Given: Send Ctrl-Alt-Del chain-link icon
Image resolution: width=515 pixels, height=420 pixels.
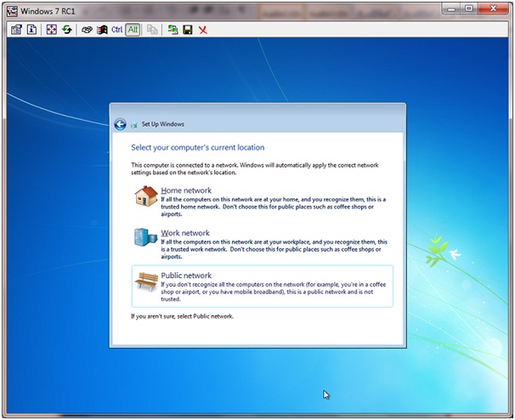Looking at the screenshot, I should 87,30.
